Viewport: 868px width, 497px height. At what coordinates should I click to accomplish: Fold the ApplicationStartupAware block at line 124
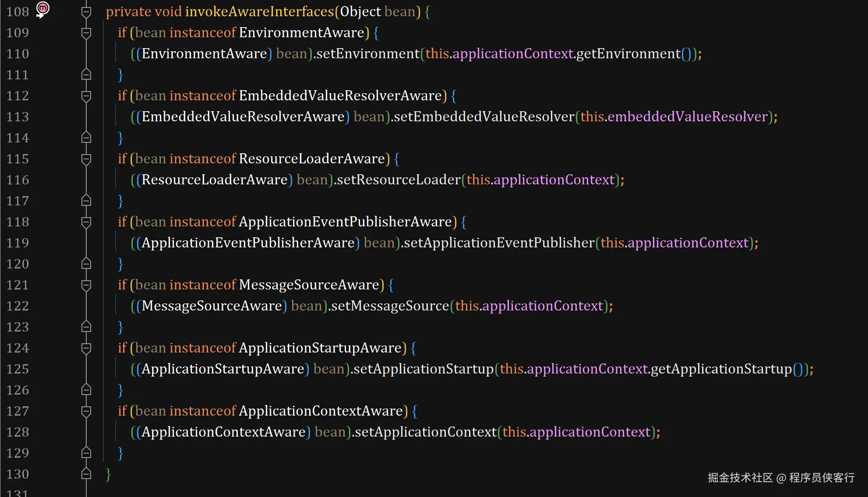pyautogui.click(x=86, y=348)
